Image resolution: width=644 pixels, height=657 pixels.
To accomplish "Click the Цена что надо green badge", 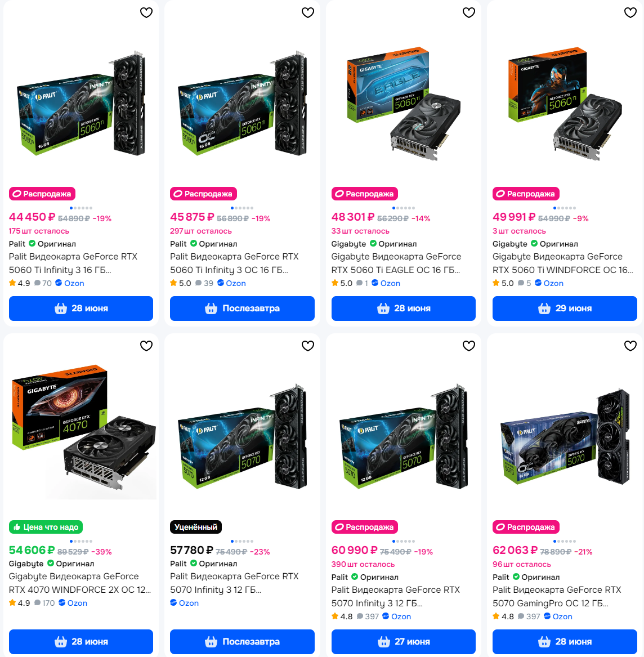I will tap(46, 527).
